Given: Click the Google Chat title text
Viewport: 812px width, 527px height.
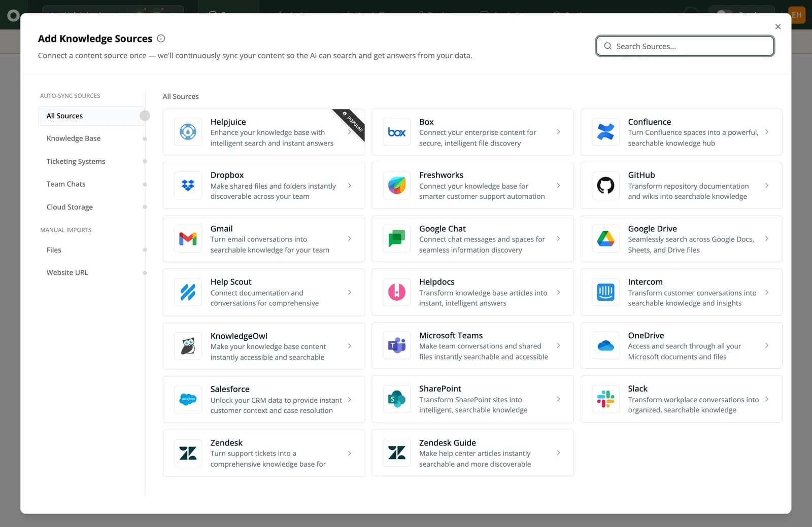Looking at the screenshot, I should click(442, 229).
